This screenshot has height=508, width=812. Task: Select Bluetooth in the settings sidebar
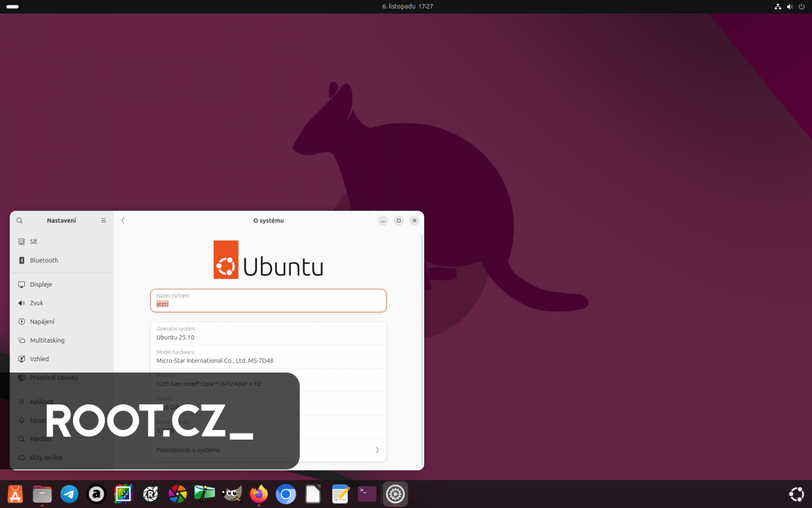(61, 260)
